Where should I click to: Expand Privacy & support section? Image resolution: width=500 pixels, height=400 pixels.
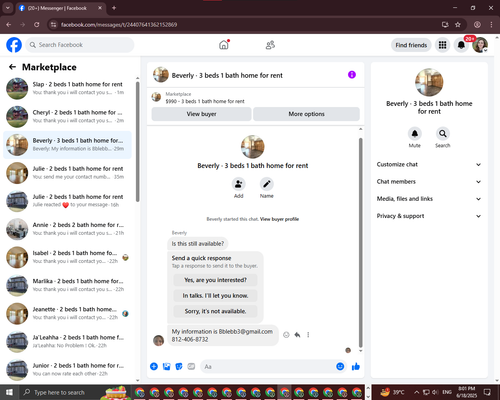pyautogui.click(x=429, y=216)
